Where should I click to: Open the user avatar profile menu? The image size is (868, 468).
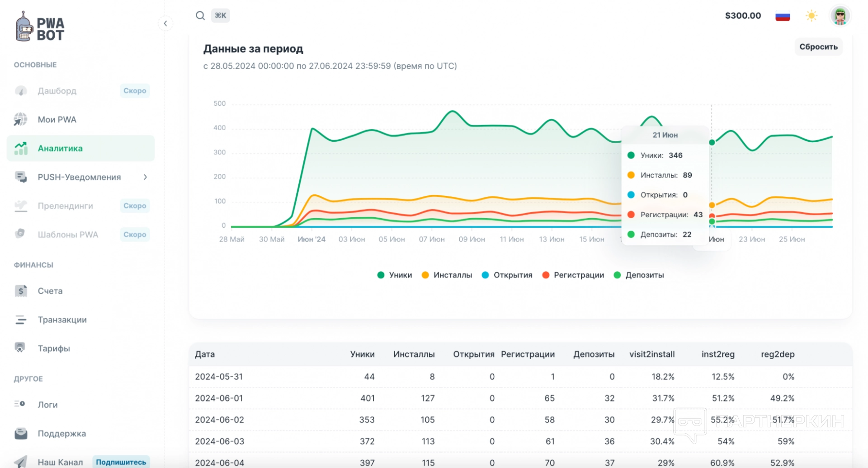tap(840, 16)
